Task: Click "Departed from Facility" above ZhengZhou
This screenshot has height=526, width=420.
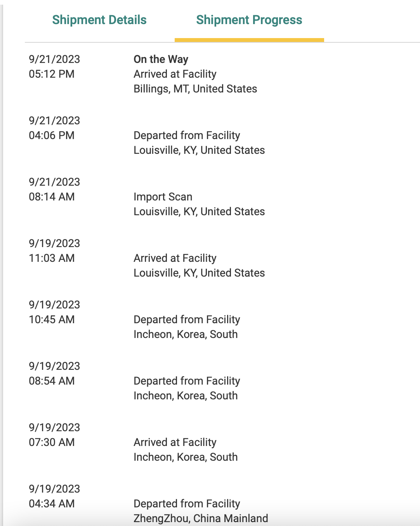Action: tap(187, 503)
